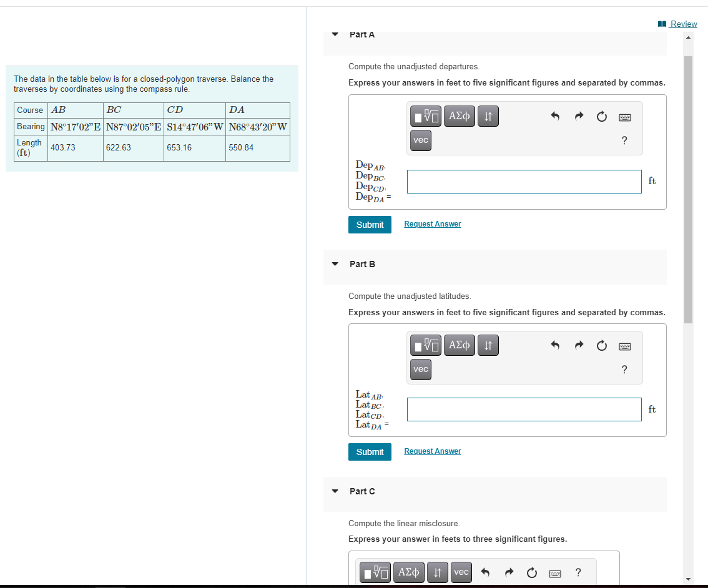Click the departures answer input field
This screenshot has height=588, width=708.
pos(524,181)
